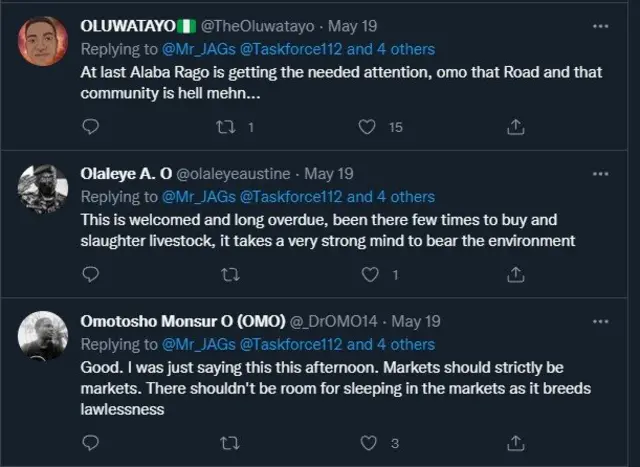Like Omotosho Monsur's tweet with 3 likes
Image resolution: width=640 pixels, height=467 pixels.
pos(367,442)
